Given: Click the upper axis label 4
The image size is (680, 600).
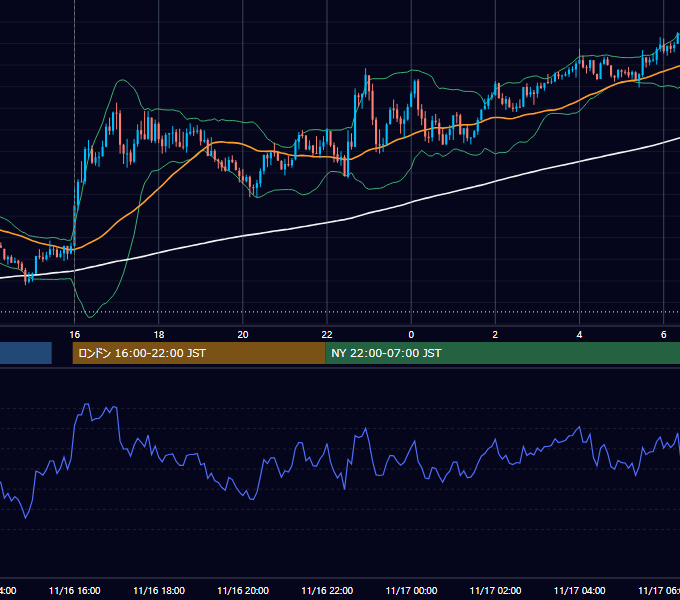Looking at the screenshot, I should (x=579, y=335).
